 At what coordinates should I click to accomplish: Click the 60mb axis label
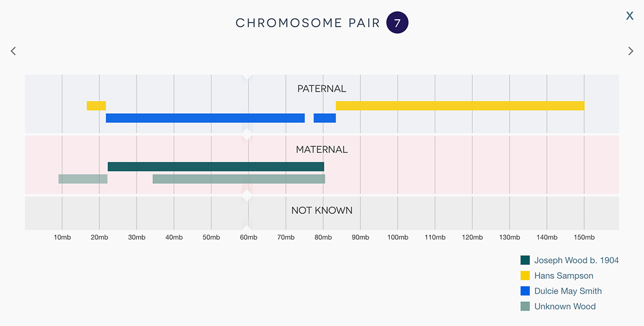click(248, 237)
